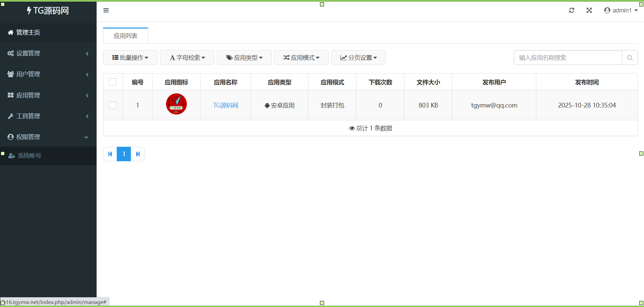Select the 应用列表 tab
The height and width of the screenshot is (307, 644).
click(125, 36)
